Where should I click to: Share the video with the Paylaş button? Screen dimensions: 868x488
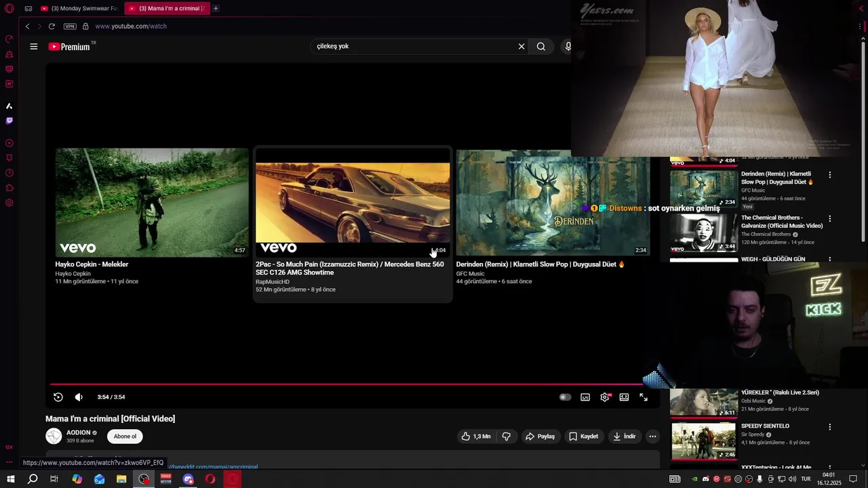pos(540,436)
